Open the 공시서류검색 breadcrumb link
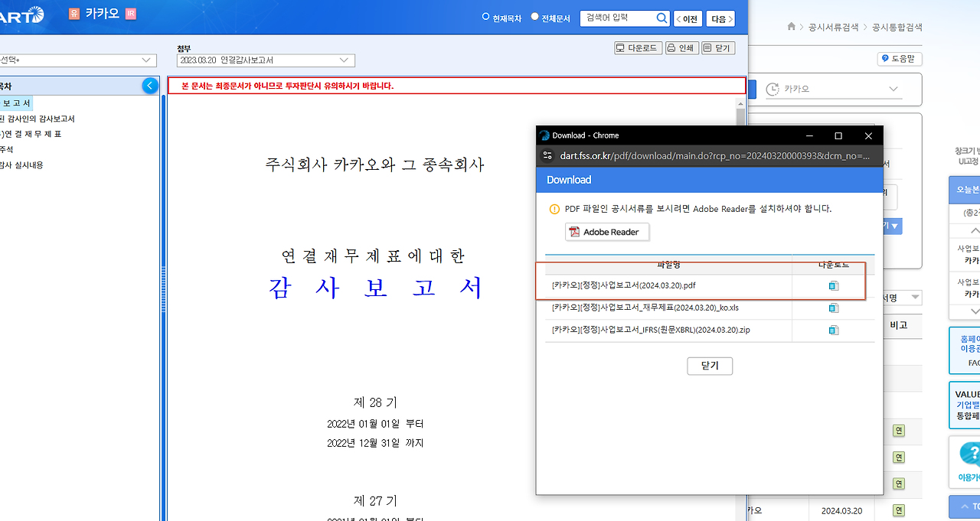The height and width of the screenshot is (521, 980). point(834,27)
